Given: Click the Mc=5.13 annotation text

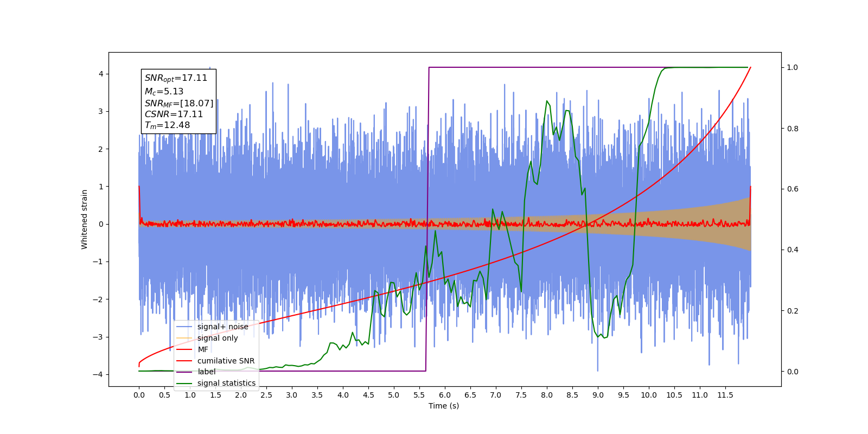Looking at the screenshot, I should pos(164,92).
